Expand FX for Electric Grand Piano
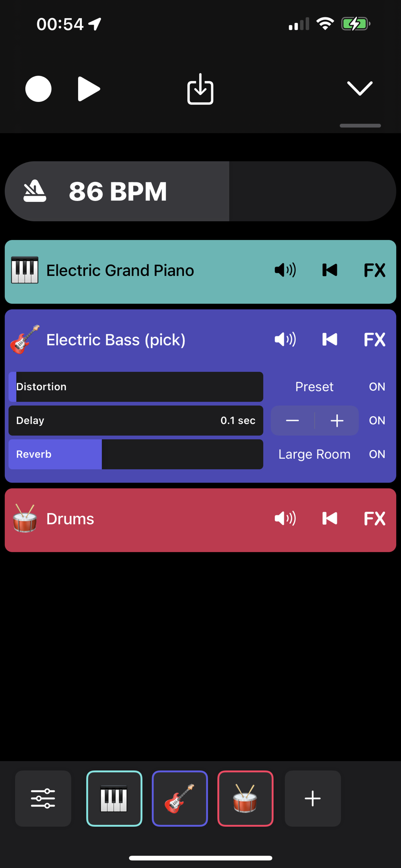Viewport: 401px width, 868px height. pyautogui.click(x=375, y=270)
